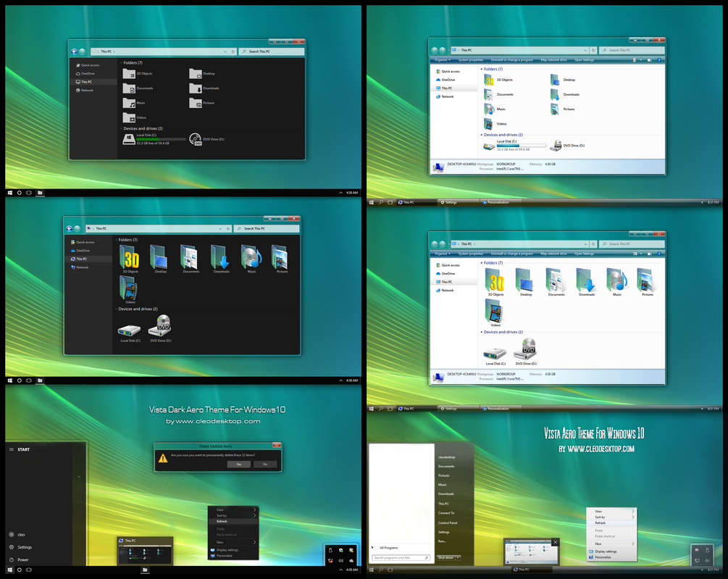Open Settings in dark START menu
This screenshot has height=579, width=728.
(21, 547)
